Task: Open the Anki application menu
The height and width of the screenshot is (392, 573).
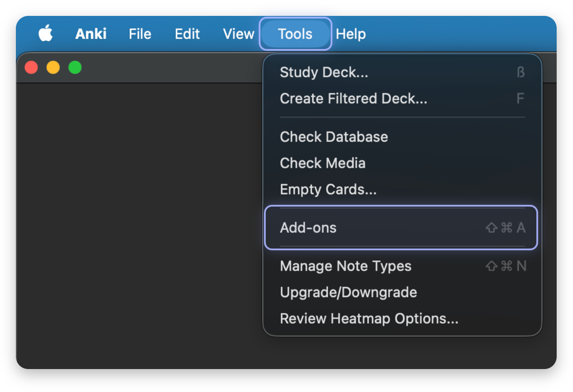Action: pyautogui.click(x=91, y=34)
